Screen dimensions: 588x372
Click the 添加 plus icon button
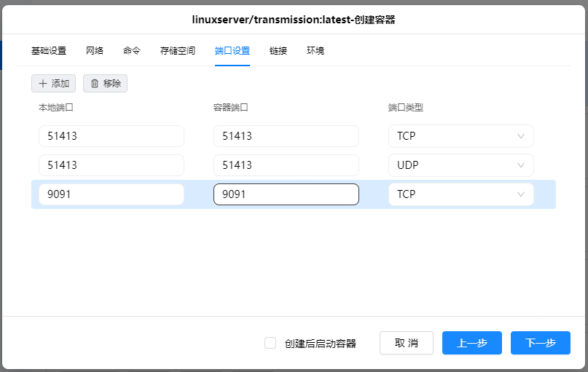(53, 84)
